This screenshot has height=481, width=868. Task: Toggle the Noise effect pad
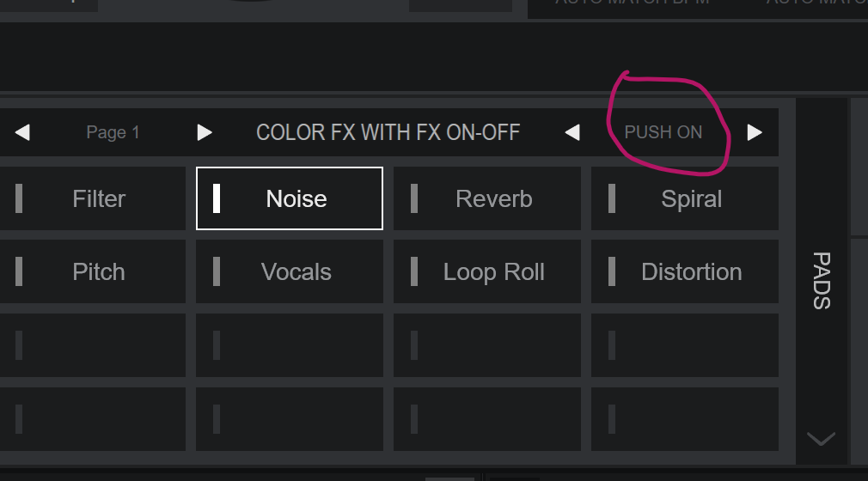290,198
